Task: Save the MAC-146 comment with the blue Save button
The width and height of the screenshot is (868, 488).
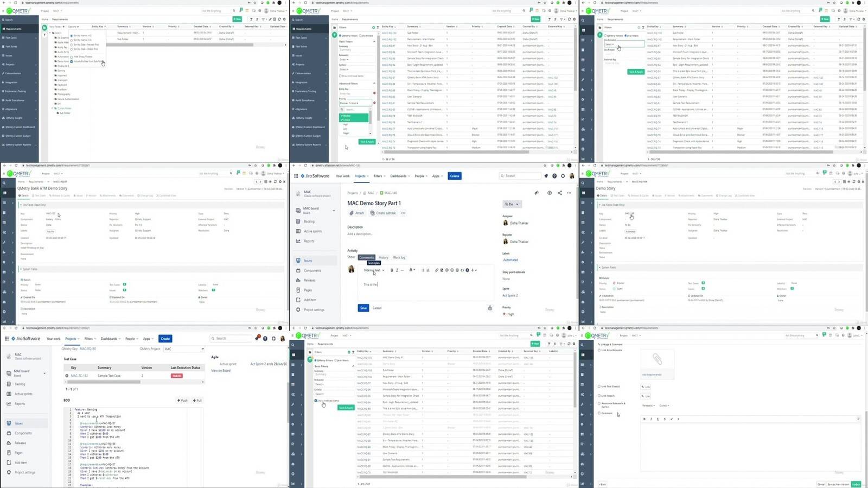Action: 363,308
